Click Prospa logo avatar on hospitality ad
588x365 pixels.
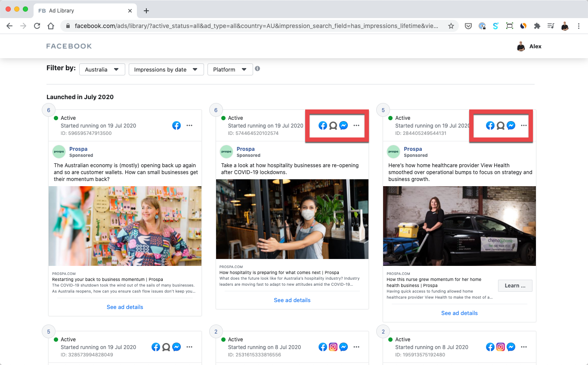point(226,152)
